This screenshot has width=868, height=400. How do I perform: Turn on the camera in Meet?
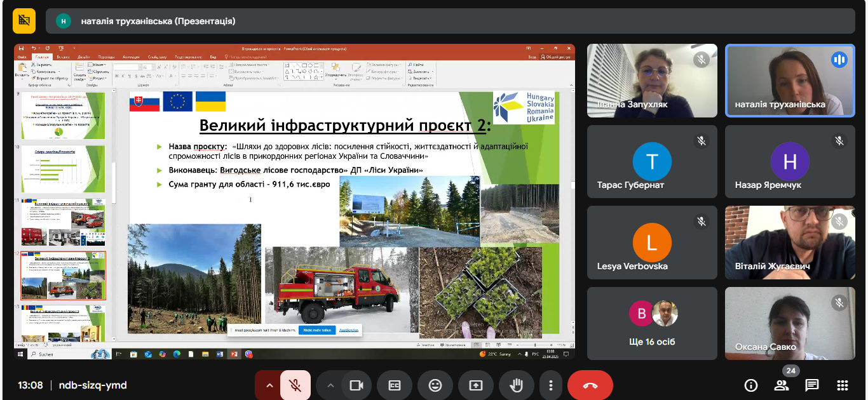point(356,385)
